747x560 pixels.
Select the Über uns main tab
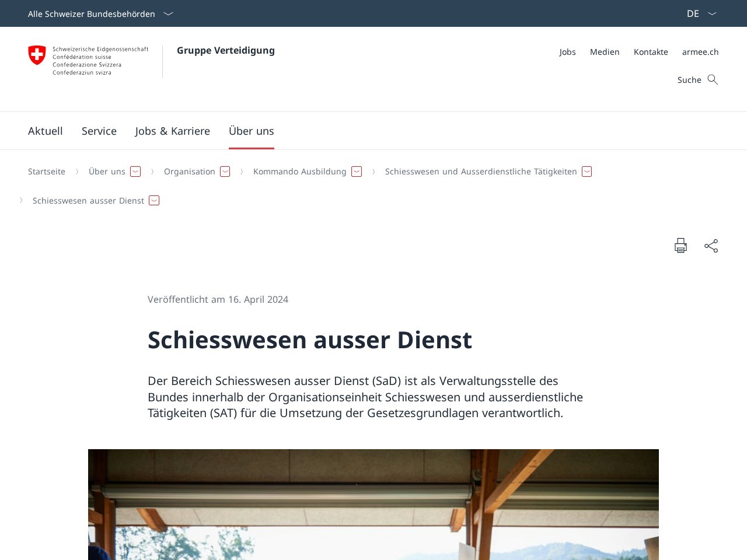point(252,131)
